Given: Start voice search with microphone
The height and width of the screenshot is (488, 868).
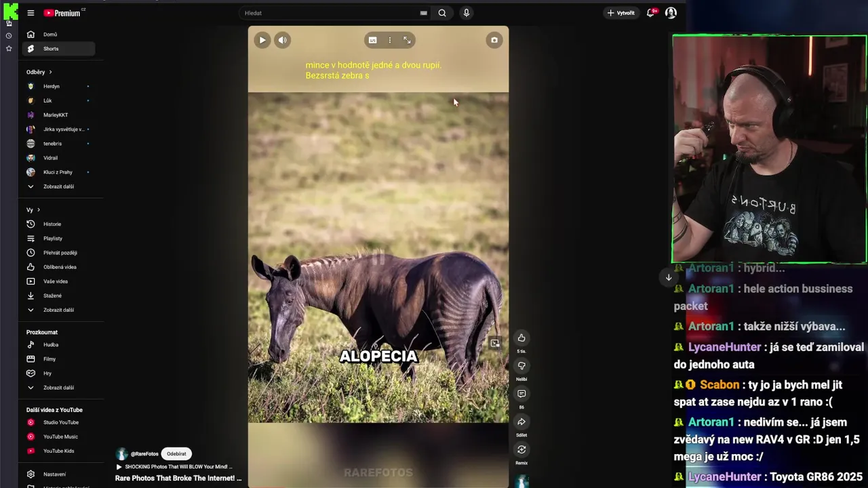Looking at the screenshot, I should [x=466, y=13].
